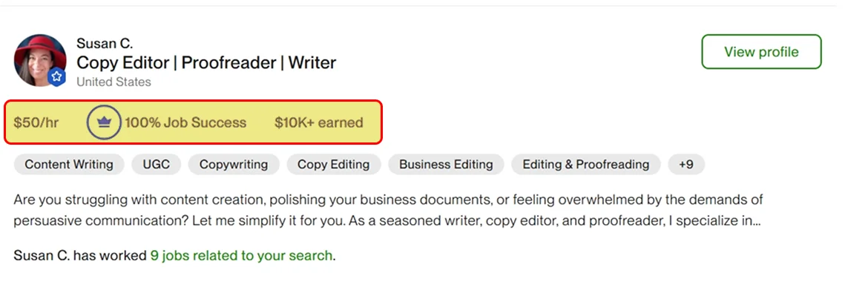Click the United States location text
Viewport: 868px width, 302px height.
click(x=114, y=82)
